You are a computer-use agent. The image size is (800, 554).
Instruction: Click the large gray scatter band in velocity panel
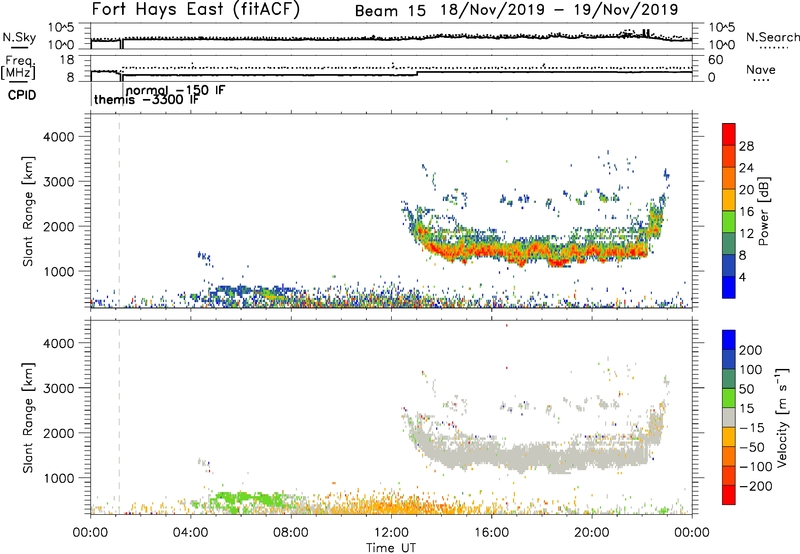tap(536, 454)
